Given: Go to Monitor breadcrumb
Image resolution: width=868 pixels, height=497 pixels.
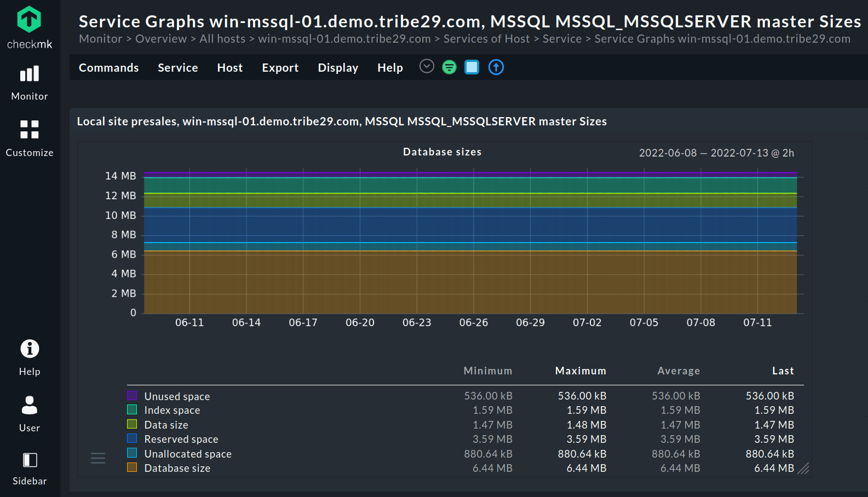Looking at the screenshot, I should (x=101, y=39).
